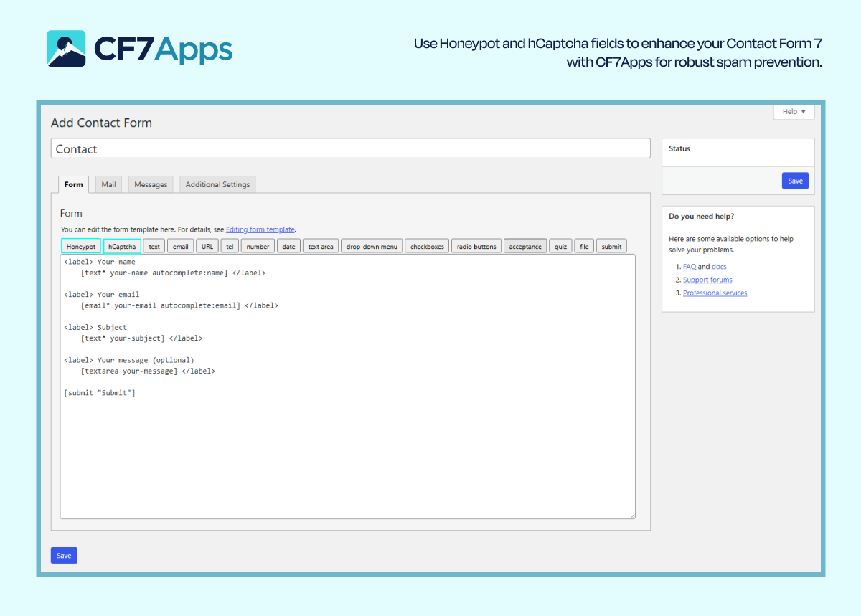This screenshot has width=861, height=616.
Task: Click the form template resize handle
Action: 631,515
